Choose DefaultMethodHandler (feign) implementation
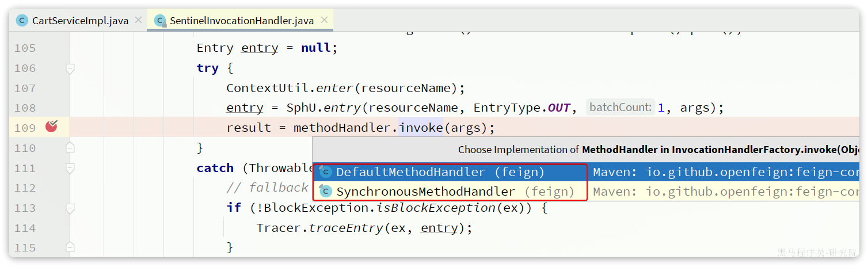 coord(440,172)
